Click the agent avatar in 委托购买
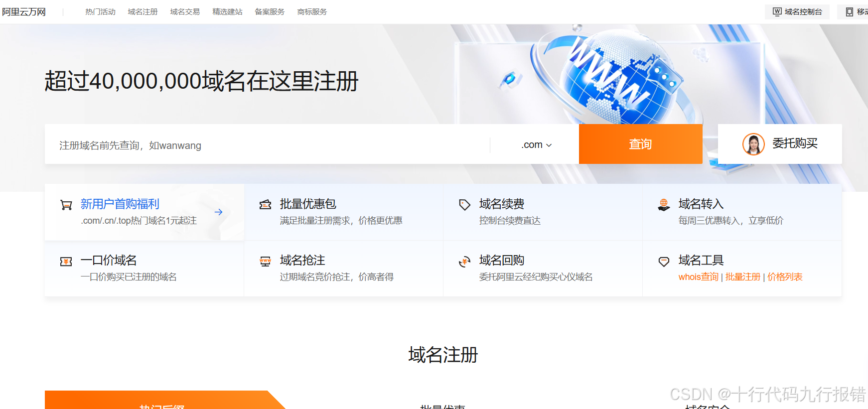The image size is (868, 409). tap(753, 144)
